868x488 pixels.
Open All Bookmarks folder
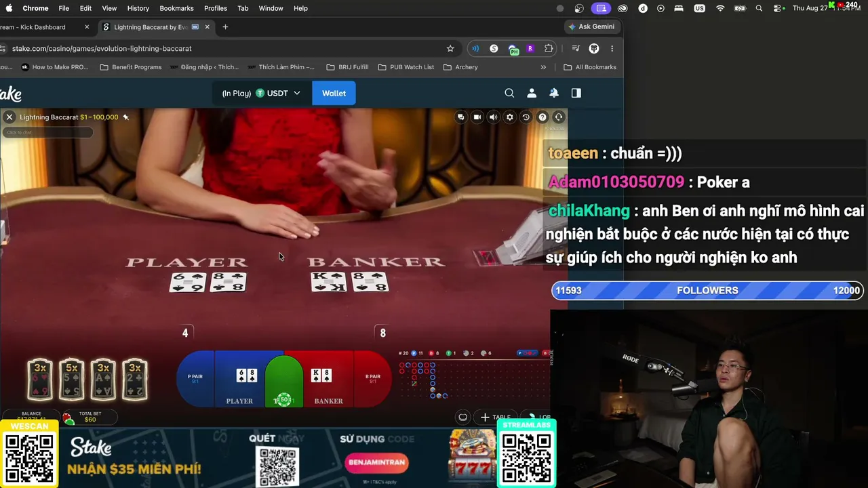point(590,67)
